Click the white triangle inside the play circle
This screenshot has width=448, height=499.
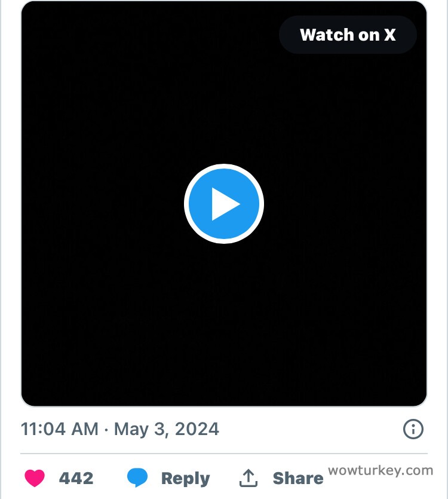coord(225,204)
